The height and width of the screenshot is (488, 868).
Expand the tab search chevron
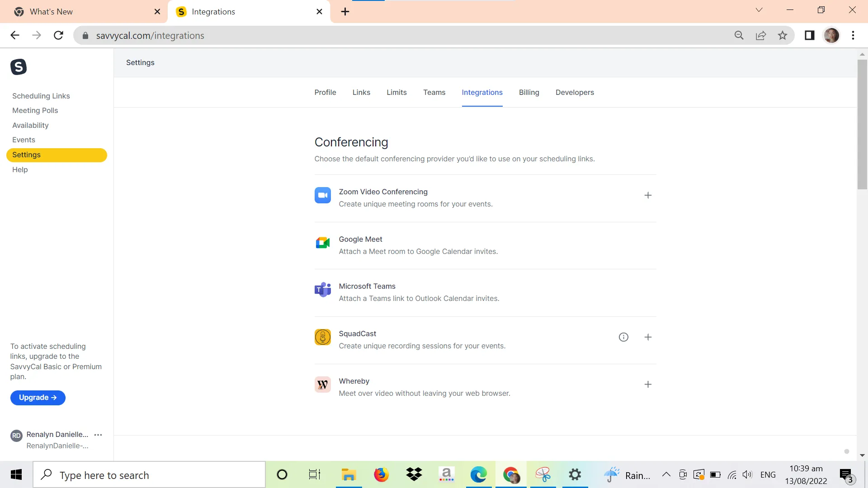click(x=759, y=10)
